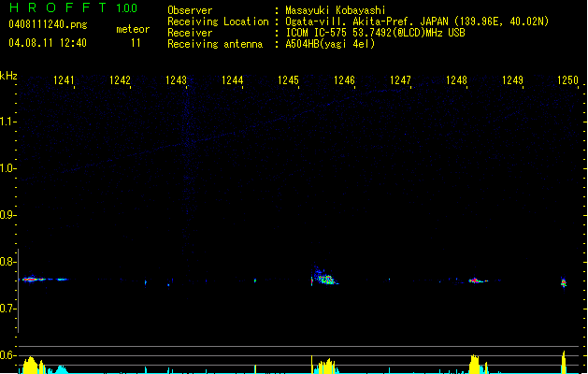Click the 1250 time marker

click(567, 80)
